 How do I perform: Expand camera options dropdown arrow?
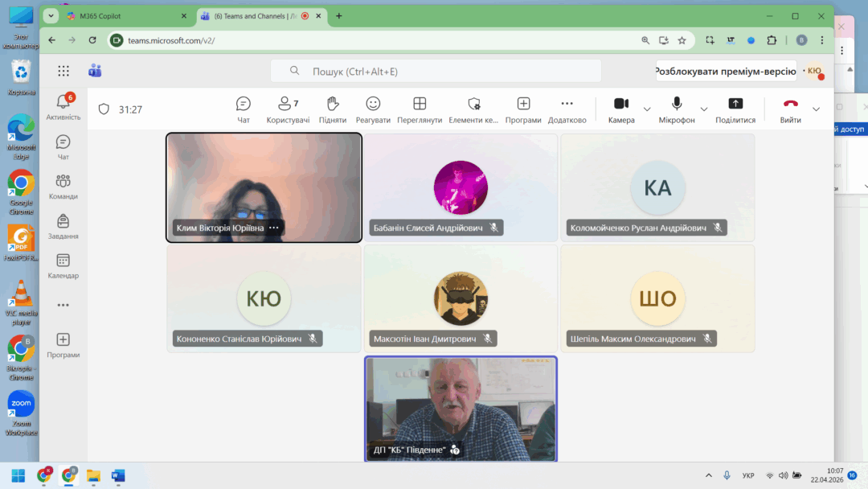(x=647, y=109)
